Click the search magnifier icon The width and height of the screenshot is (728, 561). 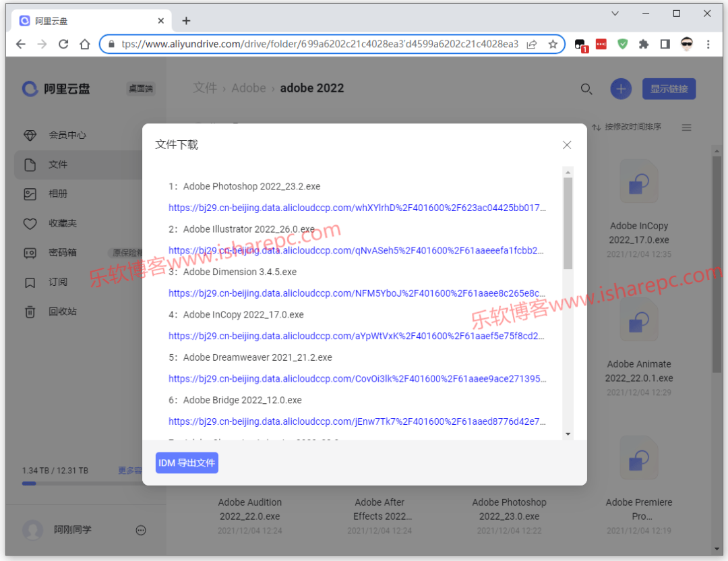586,89
